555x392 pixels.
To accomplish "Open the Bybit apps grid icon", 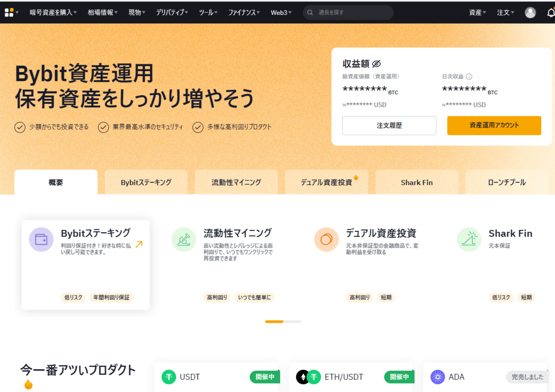I will pyautogui.click(x=9, y=12).
